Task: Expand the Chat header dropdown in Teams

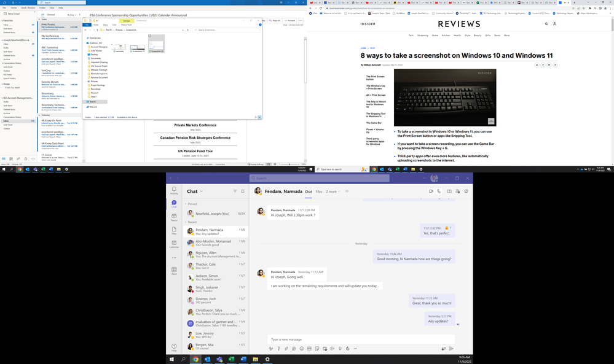Action: pos(201,191)
